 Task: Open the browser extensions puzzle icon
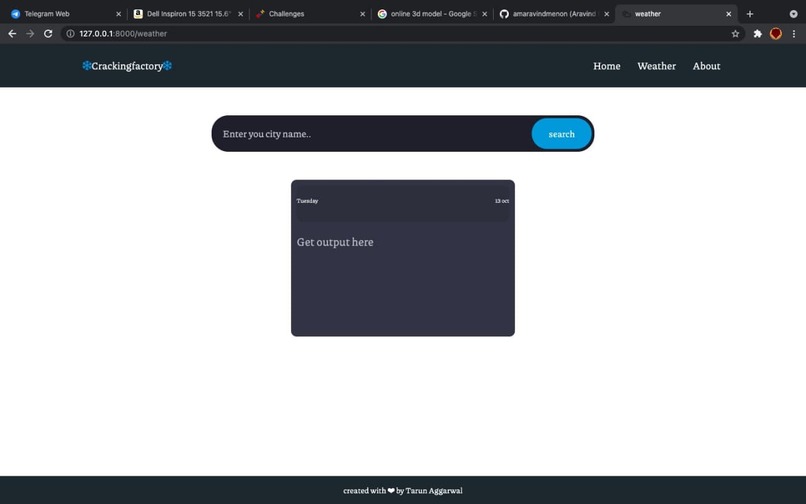tap(757, 33)
